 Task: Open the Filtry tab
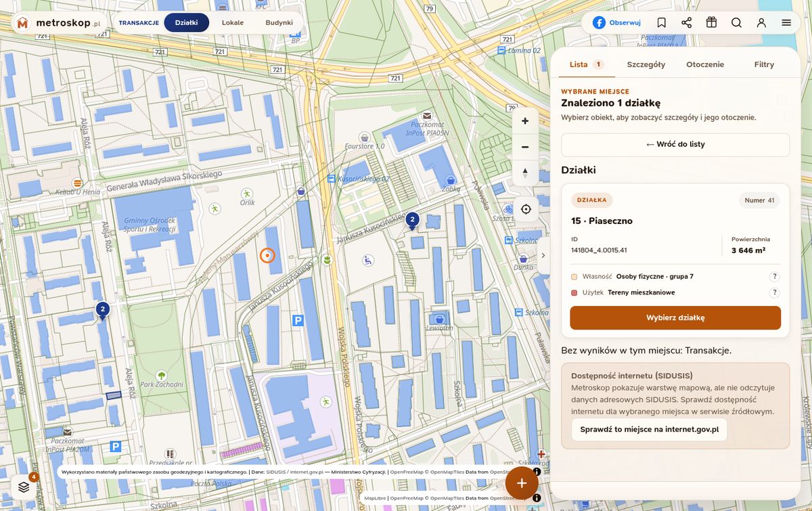pos(764,64)
